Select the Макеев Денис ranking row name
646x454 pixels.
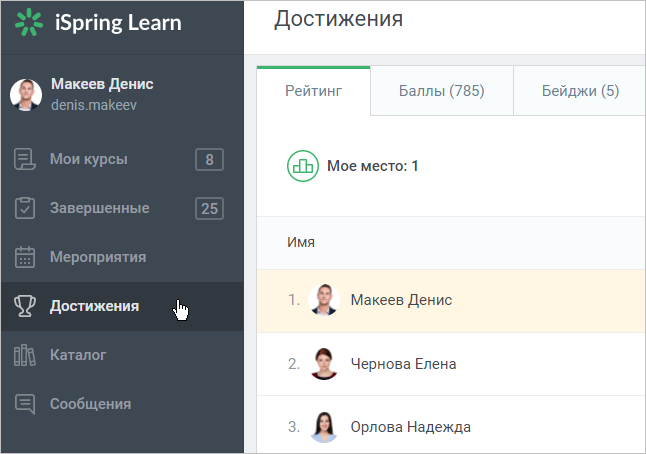[x=401, y=300]
